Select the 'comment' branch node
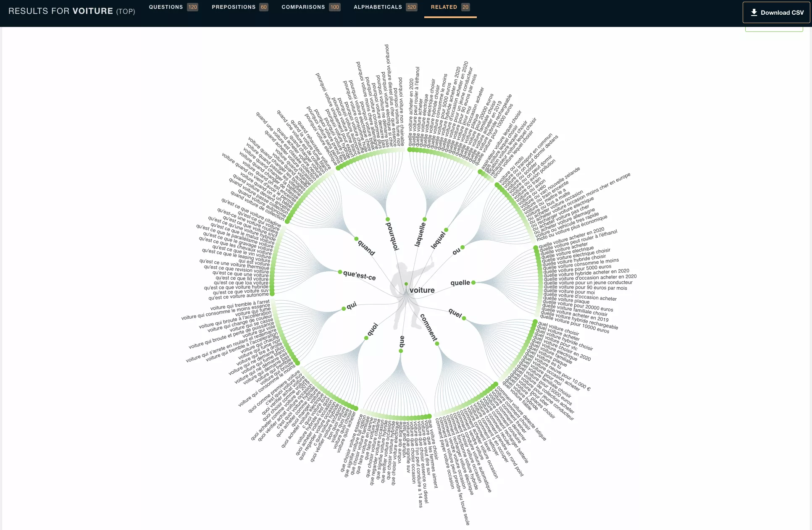This screenshot has height=530, width=812. (437, 344)
